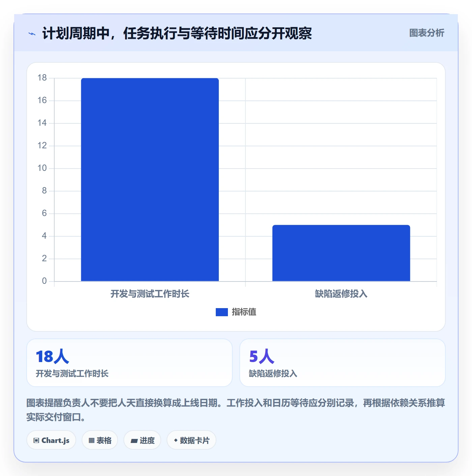Click the bar icon in 进度 tag
The image size is (472, 476).
134,441
